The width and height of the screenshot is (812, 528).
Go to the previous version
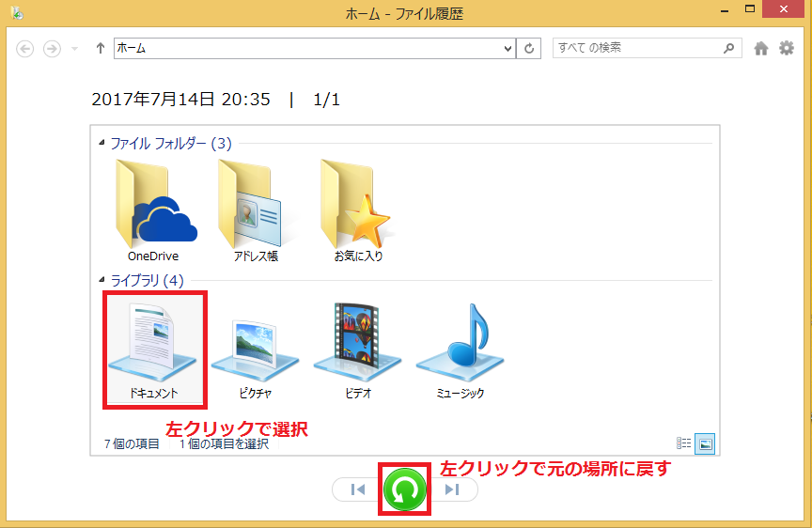(357, 489)
